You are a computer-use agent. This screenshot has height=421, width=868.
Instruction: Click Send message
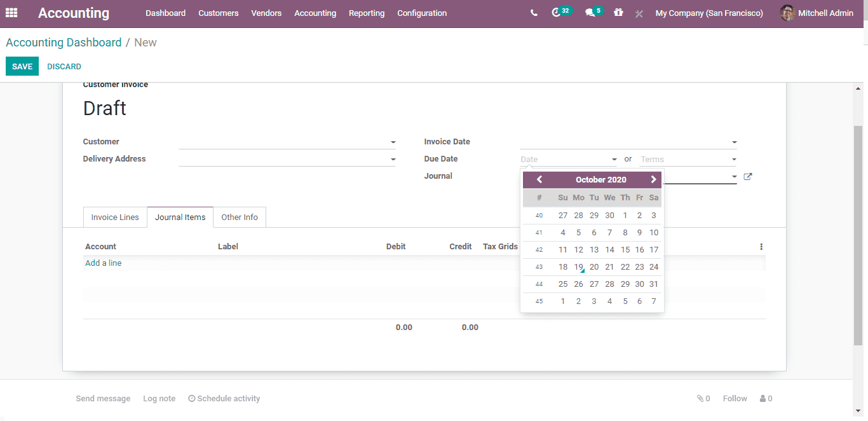103,399
